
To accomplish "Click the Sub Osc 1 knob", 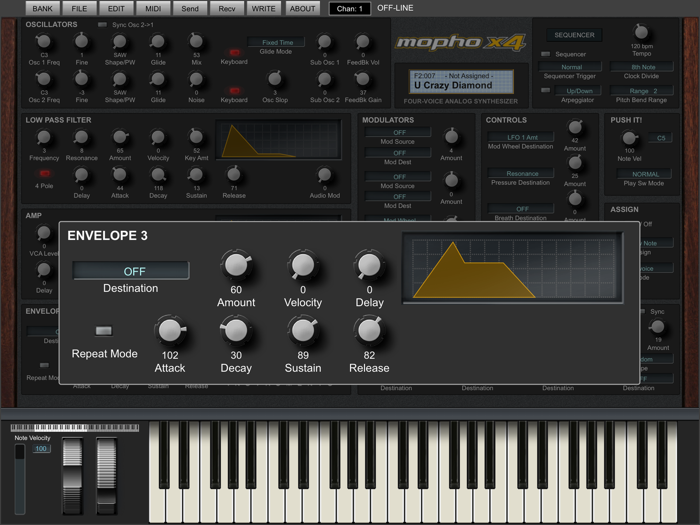I will coord(325,42).
